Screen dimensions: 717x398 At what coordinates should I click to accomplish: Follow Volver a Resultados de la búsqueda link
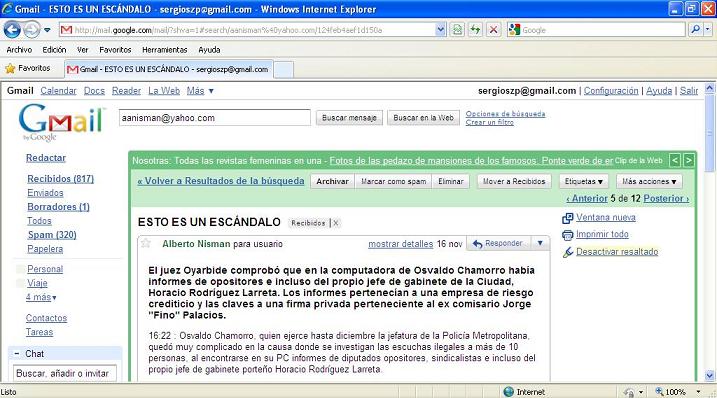[x=221, y=181]
